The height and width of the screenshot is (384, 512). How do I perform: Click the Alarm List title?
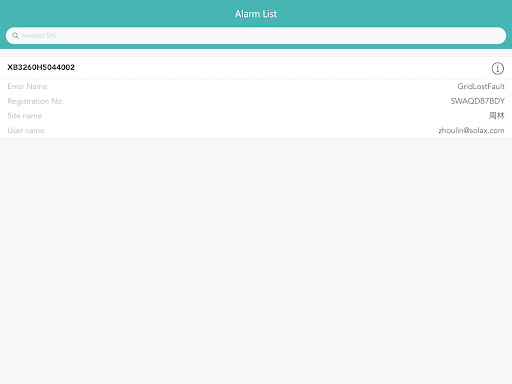click(256, 14)
